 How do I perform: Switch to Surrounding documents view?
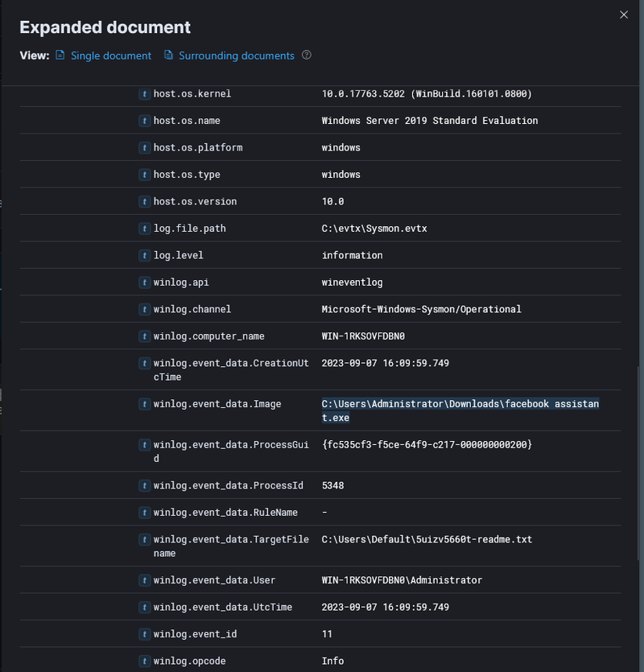coord(233,56)
